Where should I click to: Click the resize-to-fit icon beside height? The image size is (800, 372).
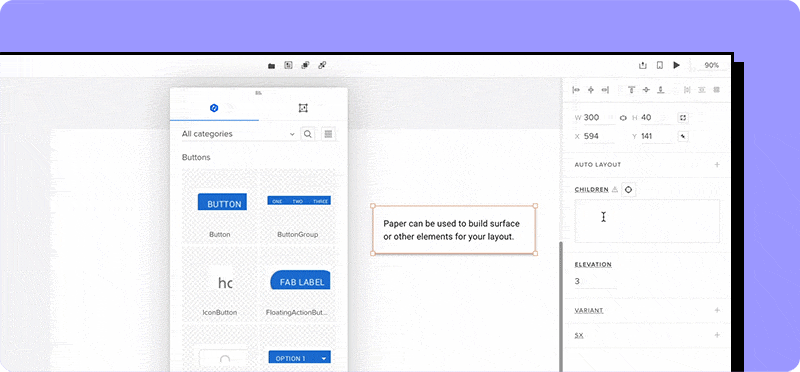tap(683, 118)
